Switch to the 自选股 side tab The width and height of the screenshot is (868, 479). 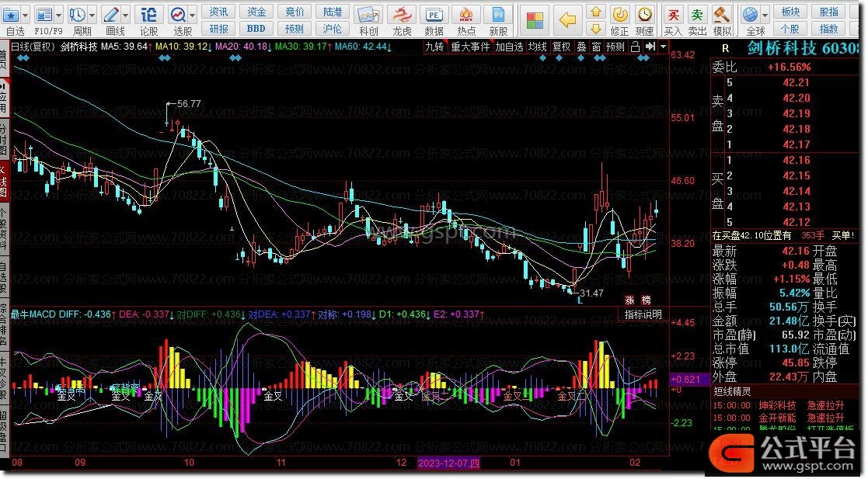pyautogui.click(x=3, y=276)
